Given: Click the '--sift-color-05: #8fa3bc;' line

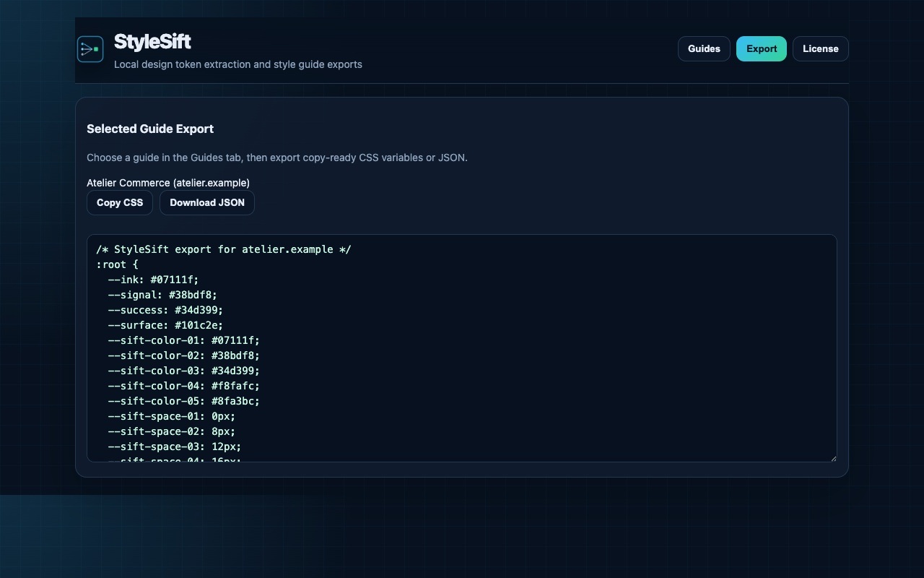Looking at the screenshot, I should (184, 401).
